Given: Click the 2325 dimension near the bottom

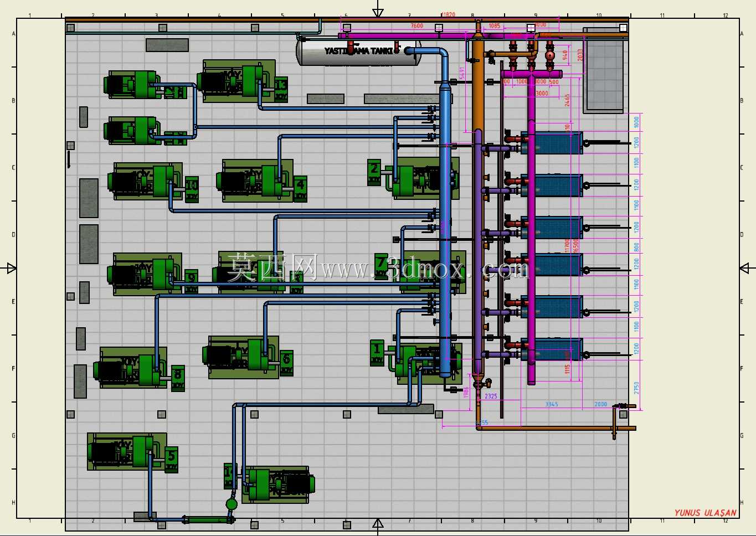Looking at the screenshot, I should point(491,396).
